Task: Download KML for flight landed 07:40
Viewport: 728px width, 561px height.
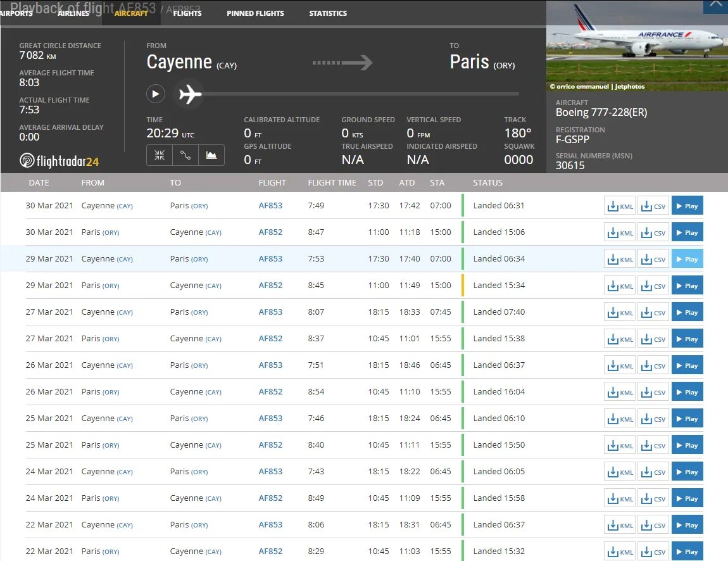Action: [620, 313]
